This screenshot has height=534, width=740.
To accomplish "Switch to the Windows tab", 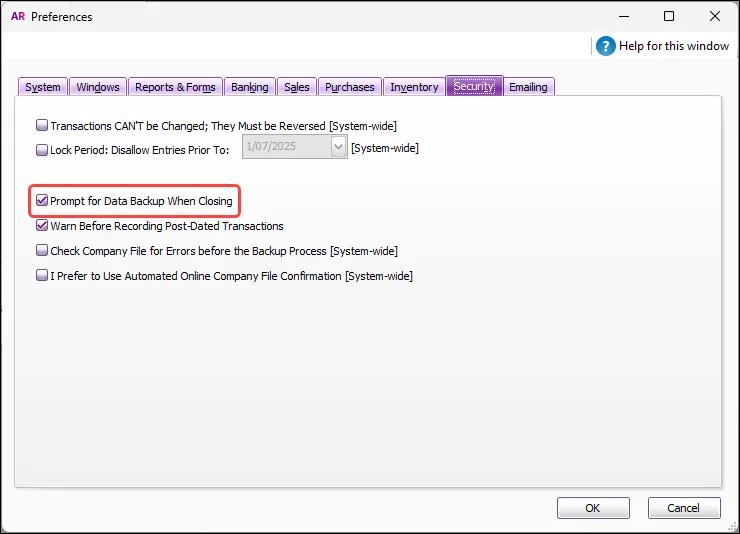I will tap(98, 87).
